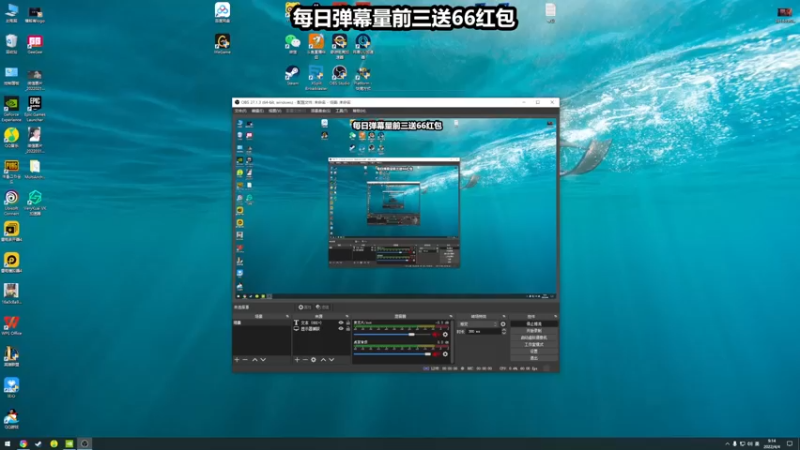Image resolution: width=800 pixels, height=450 pixels.
Task: Pop out the Audio Mixer dock panel
Action: [x=451, y=316]
